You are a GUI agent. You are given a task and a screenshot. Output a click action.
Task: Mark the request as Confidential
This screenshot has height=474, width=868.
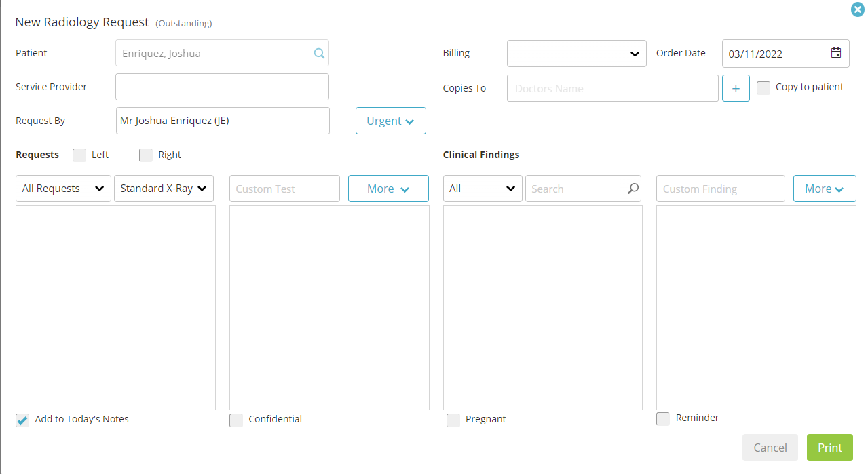[x=236, y=420]
